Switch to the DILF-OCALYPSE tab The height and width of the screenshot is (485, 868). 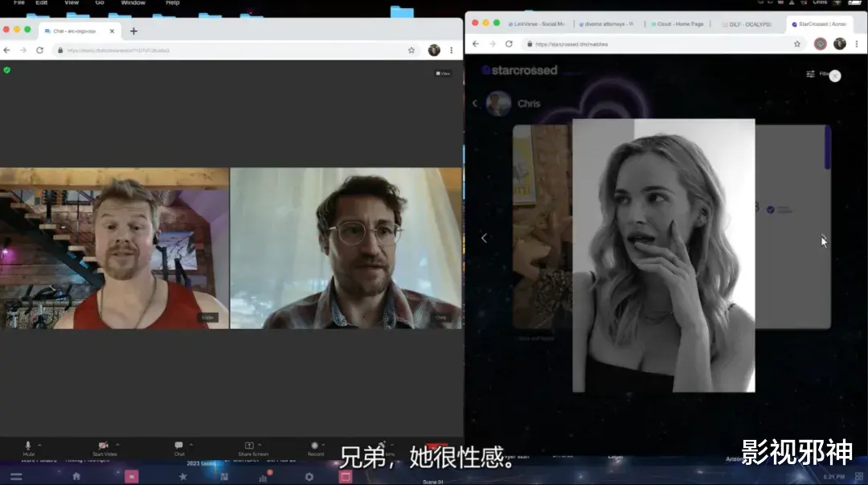pyautogui.click(x=747, y=24)
